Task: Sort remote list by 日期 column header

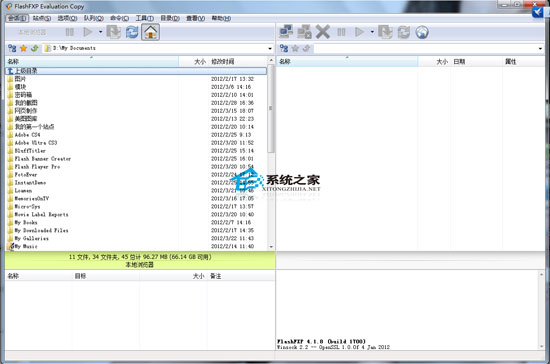Action: [x=476, y=62]
